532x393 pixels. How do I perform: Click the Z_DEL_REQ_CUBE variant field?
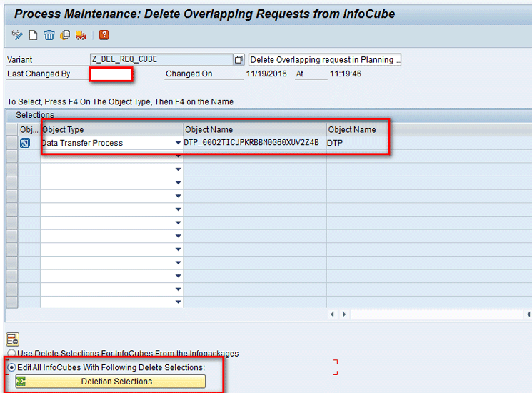161,60
